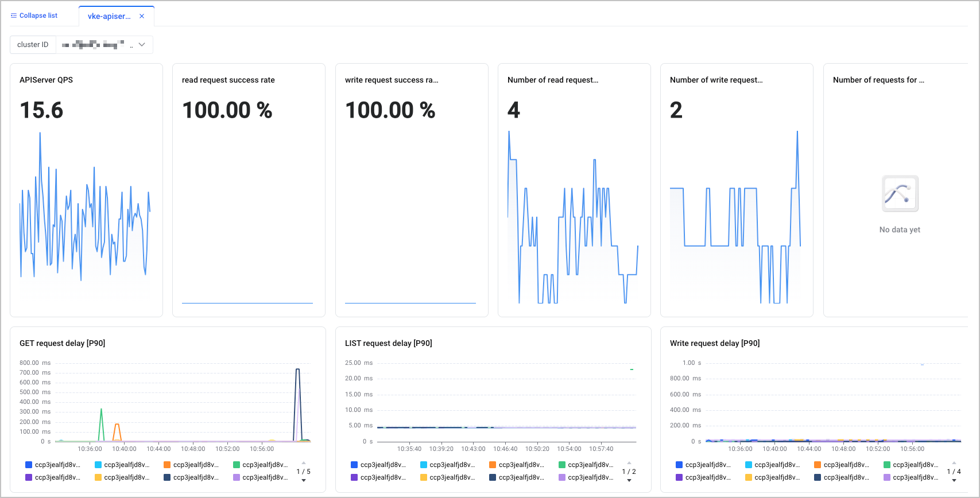Click the Number of requests for ... title

pos(878,80)
